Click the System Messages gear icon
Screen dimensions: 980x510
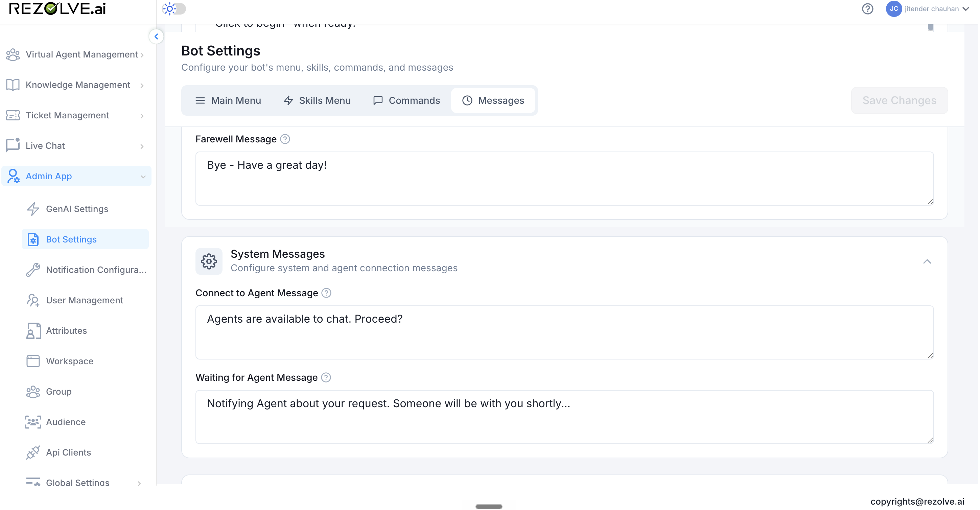(209, 261)
